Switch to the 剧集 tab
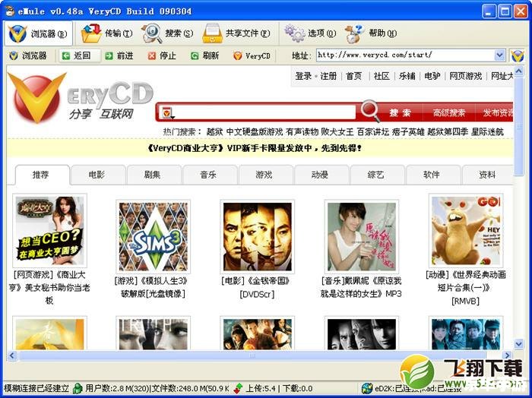The image size is (532, 398). pos(152,175)
